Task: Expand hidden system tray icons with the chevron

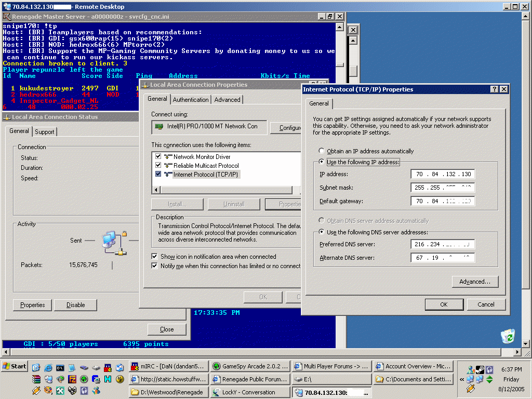Action: [x=461, y=380]
